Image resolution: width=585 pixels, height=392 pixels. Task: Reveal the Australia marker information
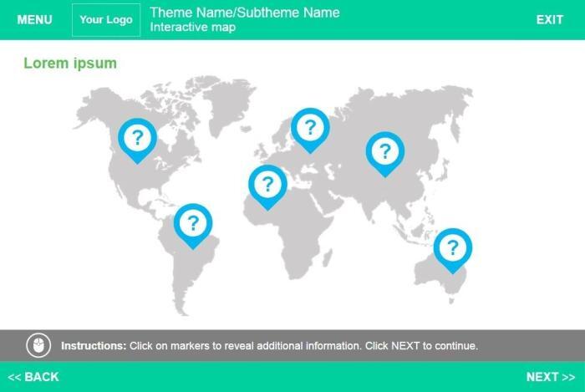(x=452, y=247)
